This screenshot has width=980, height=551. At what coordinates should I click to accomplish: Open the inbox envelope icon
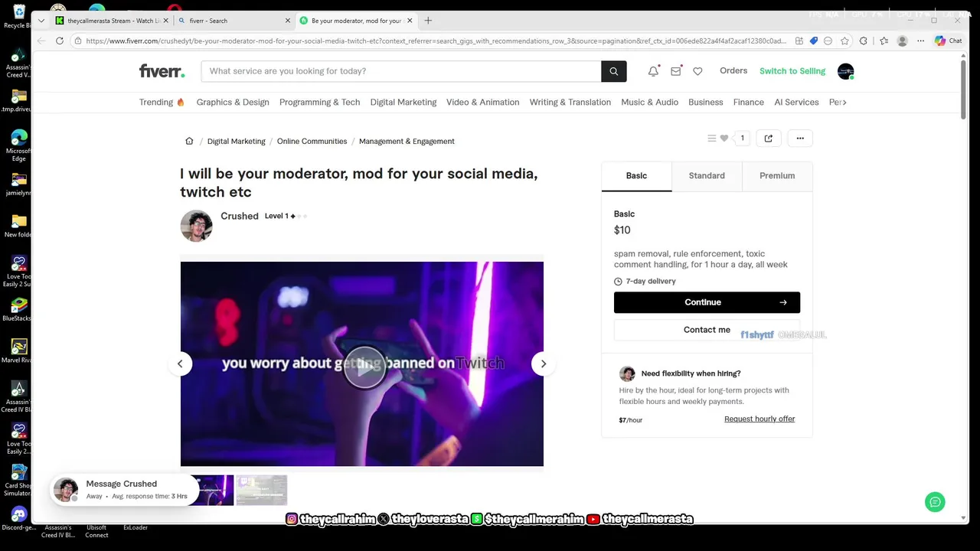[x=675, y=71]
